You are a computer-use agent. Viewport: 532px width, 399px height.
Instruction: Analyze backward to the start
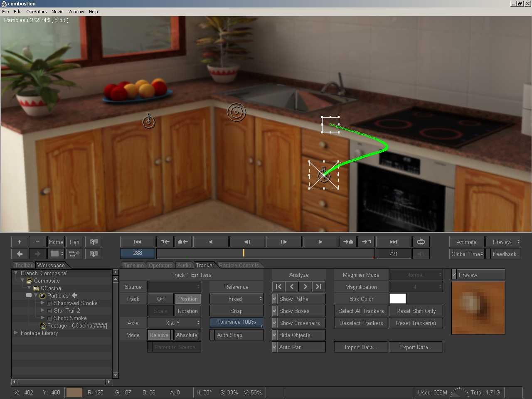(278, 286)
